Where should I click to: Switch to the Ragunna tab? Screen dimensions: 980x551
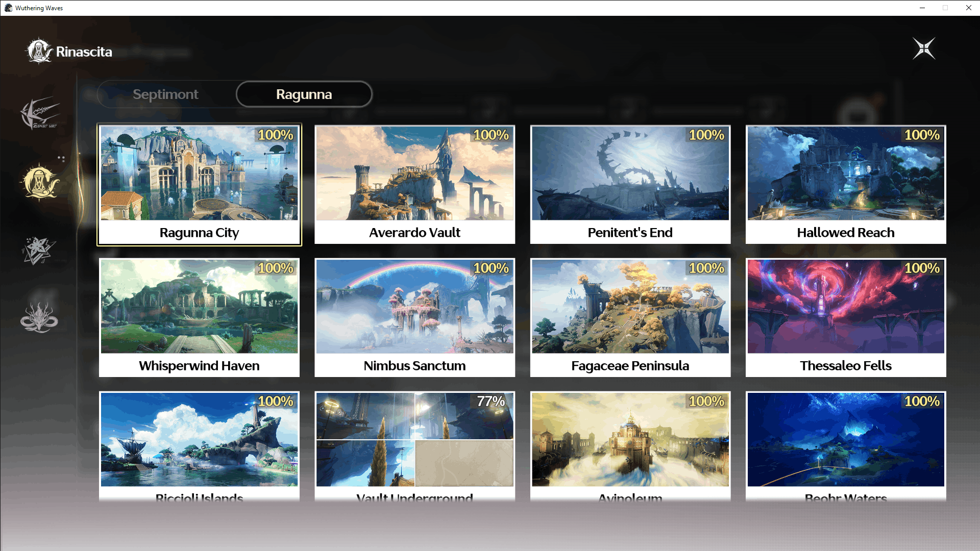[304, 94]
